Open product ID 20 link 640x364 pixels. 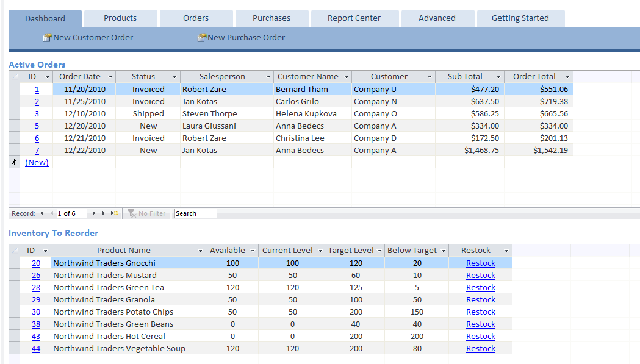click(36, 263)
